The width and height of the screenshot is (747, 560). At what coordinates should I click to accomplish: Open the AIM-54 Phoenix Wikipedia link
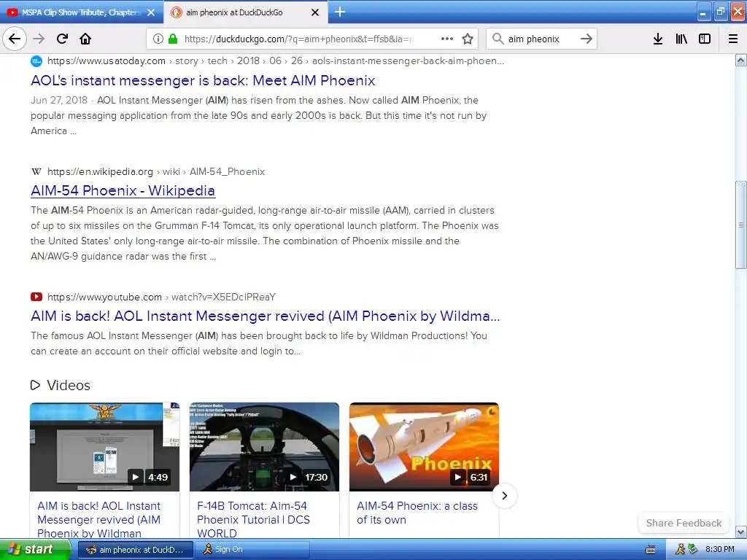point(123,190)
